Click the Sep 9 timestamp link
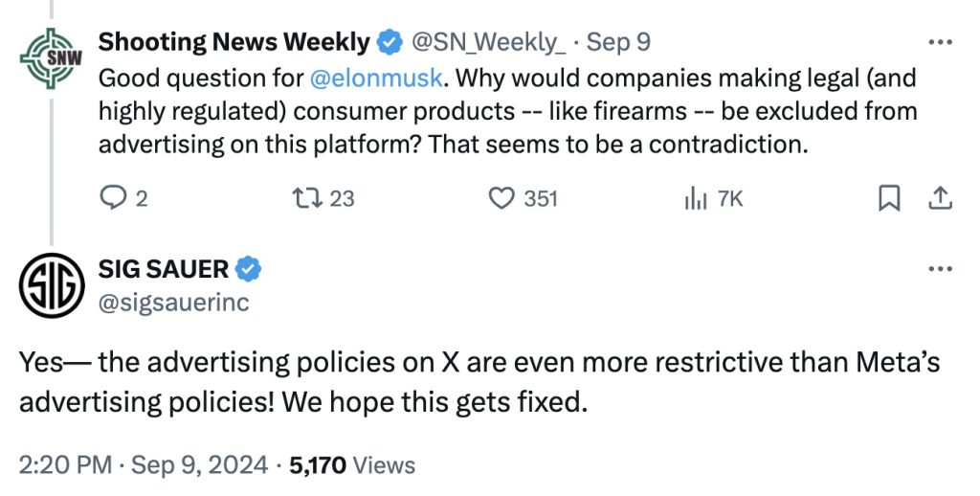The width and height of the screenshot is (980, 496). [x=618, y=42]
